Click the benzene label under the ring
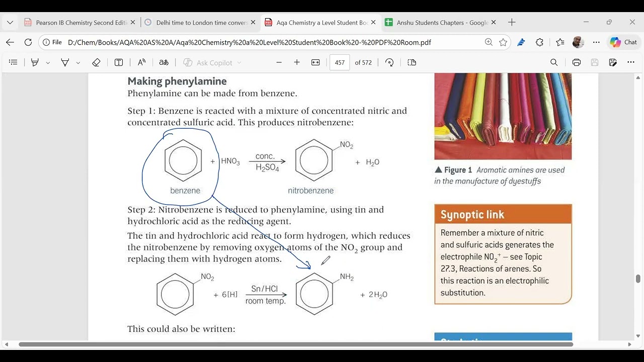Screen dimensions: 644x362 coord(185,191)
